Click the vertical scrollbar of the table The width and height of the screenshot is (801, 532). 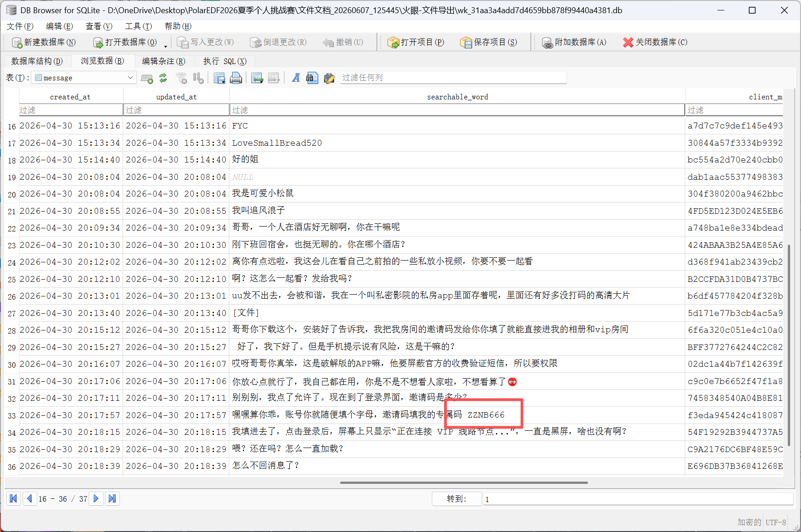[789, 345]
